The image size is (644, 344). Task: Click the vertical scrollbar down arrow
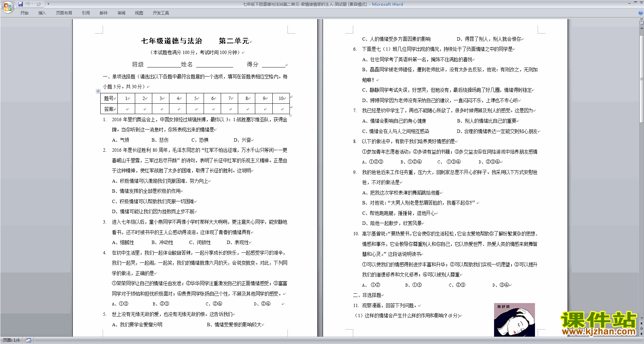click(x=642, y=318)
